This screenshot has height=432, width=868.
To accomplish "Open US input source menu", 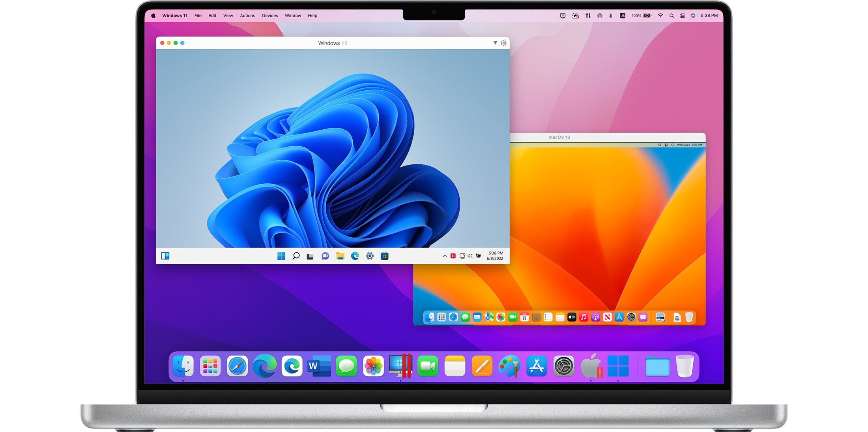I will tap(623, 16).
